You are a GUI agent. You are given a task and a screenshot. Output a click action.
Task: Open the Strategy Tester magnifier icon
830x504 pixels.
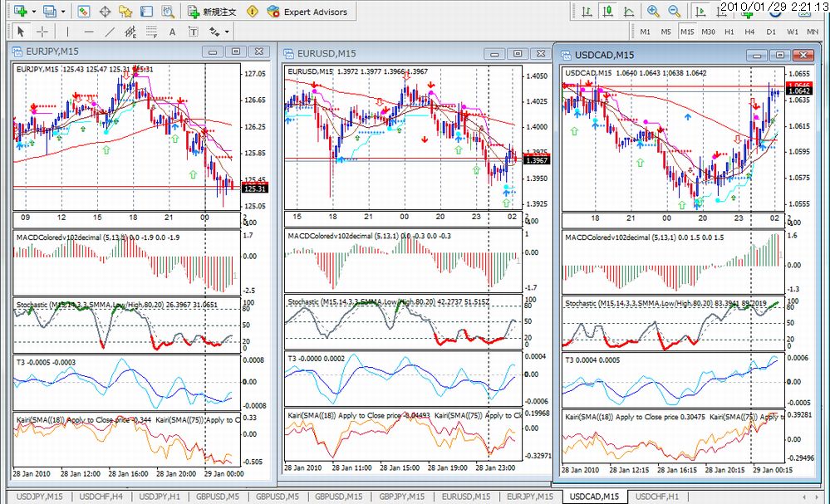click(167, 11)
